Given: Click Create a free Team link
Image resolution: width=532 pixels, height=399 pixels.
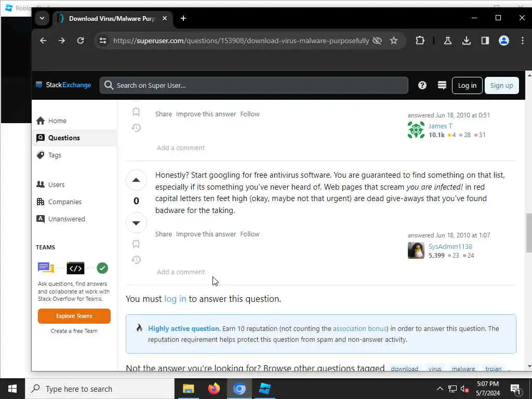Looking at the screenshot, I should [74, 331].
